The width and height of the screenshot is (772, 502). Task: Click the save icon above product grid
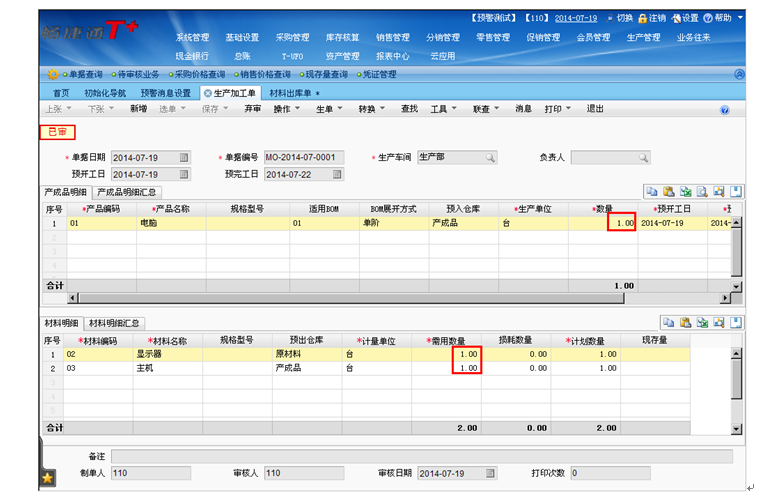736,191
